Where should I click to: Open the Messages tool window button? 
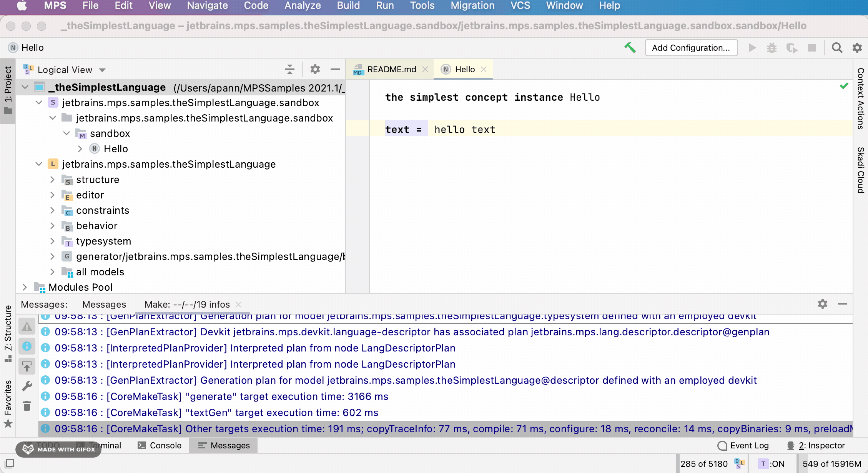pyautogui.click(x=224, y=445)
